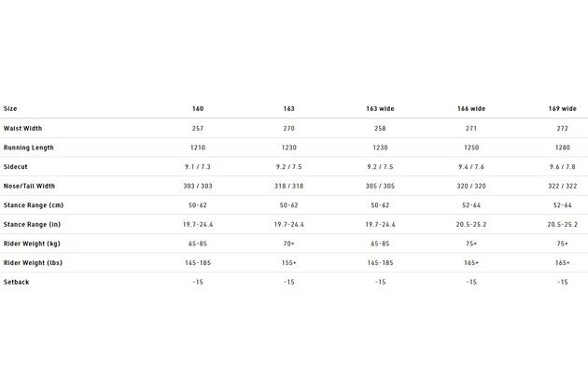The image size is (588, 392).
Task: Click the Setback row label
Action: [x=16, y=282]
